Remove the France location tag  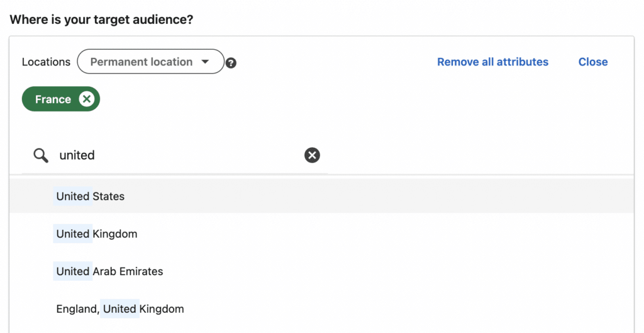point(87,99)
